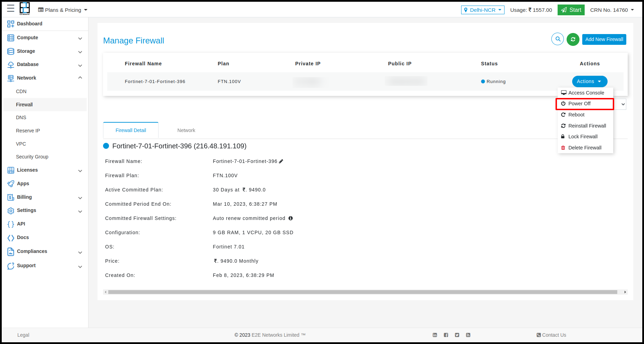Click the Apps rocket icon
Viewport: 644px width, 344px height.
[11, 183]
